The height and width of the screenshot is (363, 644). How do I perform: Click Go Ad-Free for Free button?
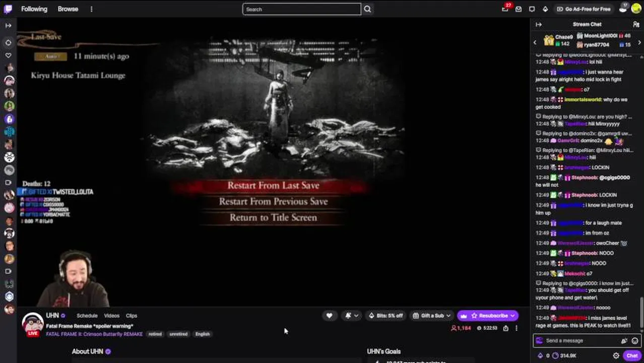coord(584,9)
